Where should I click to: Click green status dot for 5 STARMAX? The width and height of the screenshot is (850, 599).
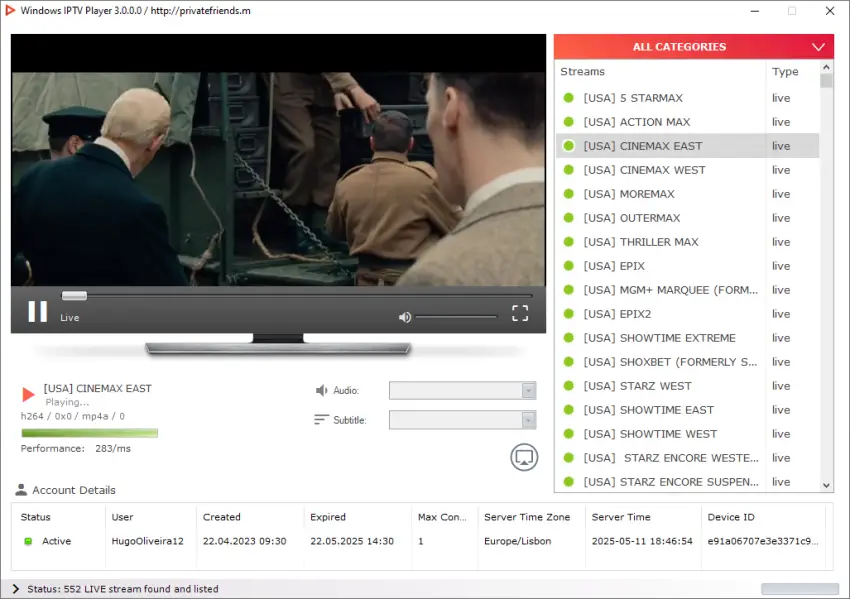[x=569, y=98]
